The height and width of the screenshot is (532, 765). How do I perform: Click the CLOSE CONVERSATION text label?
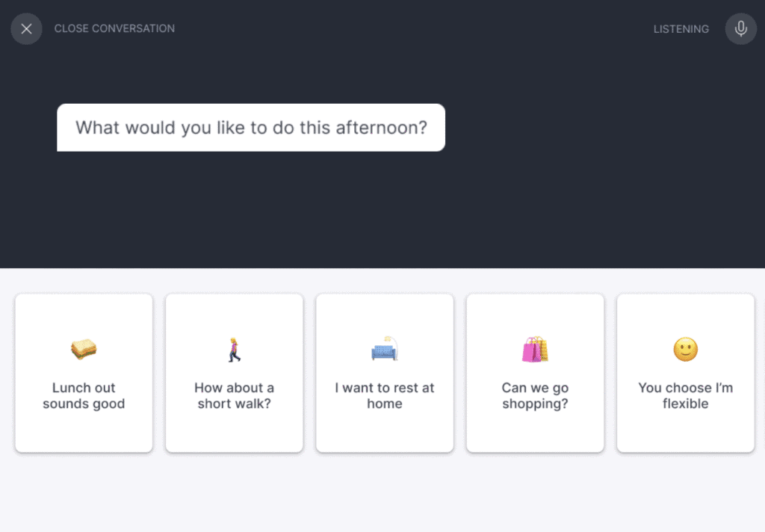[114, 28]
